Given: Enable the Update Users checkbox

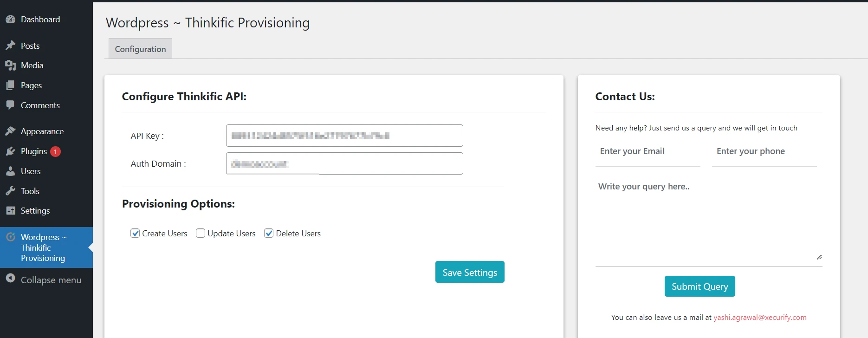Looking at the screenshot, I should (x=201, y=233).
